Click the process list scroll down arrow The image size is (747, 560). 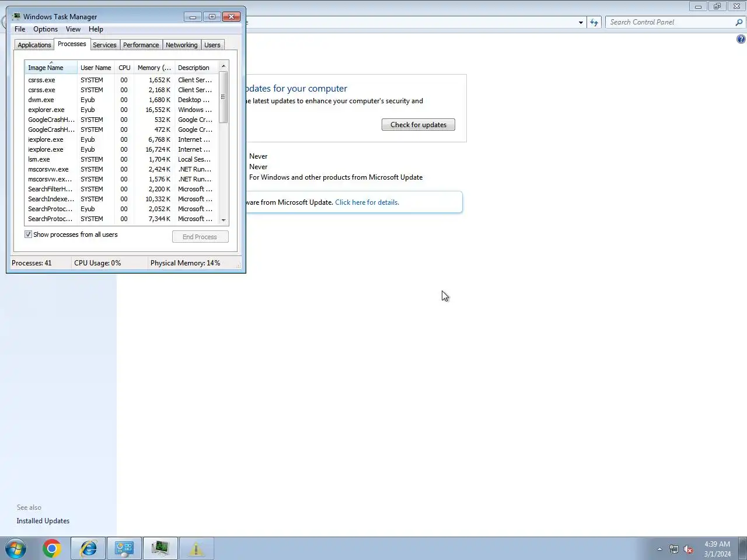pyautogui.click(x=224, y=220)
